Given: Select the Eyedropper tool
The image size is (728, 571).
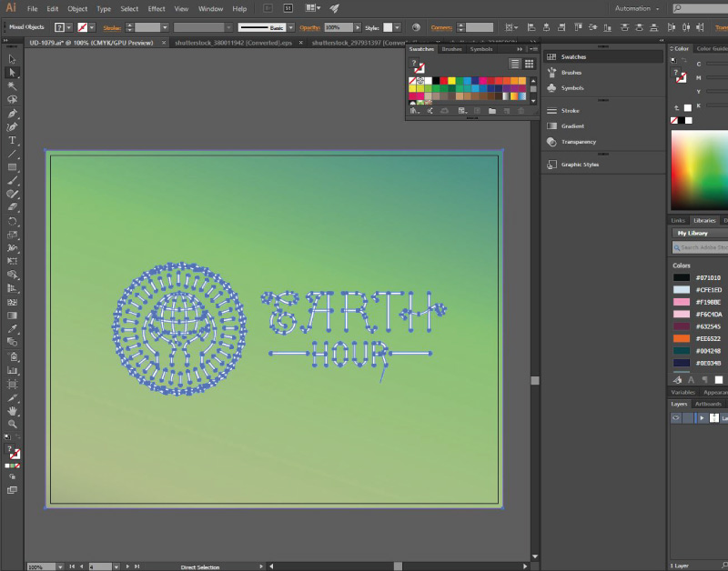Looking at the screenshot, I should [x=12, y=329].
